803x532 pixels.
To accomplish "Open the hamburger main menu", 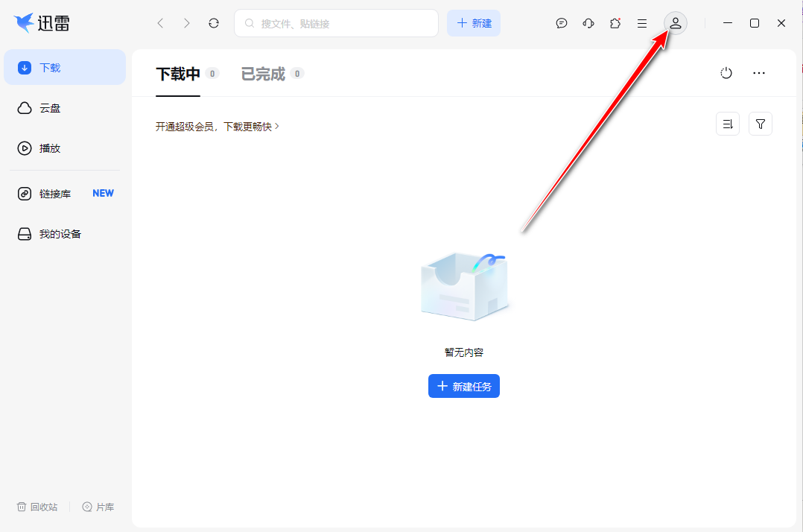I will pyautogui.click(x=641, y=23).
